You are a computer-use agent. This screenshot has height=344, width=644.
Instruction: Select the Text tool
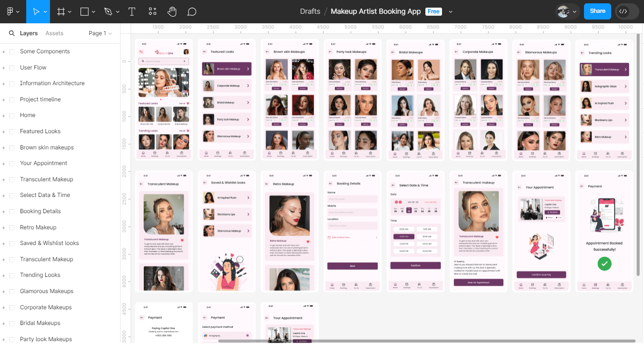coord(132,11)
